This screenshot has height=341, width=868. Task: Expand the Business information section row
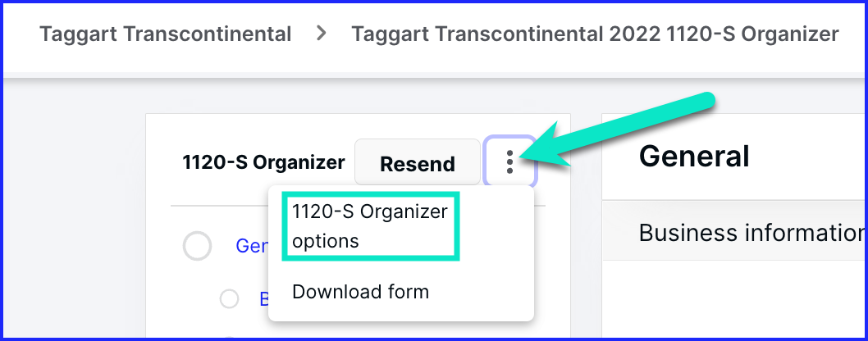(x=734, y=230)
